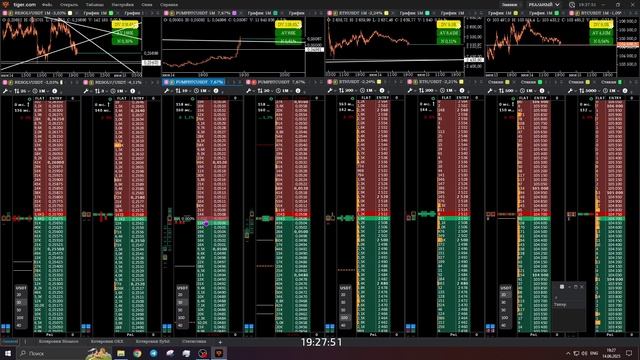Click round info icon in ETHUSDT -2,24% order book
Screen dimensions: 640x360
pyautogui.click(x=382, y=91)
